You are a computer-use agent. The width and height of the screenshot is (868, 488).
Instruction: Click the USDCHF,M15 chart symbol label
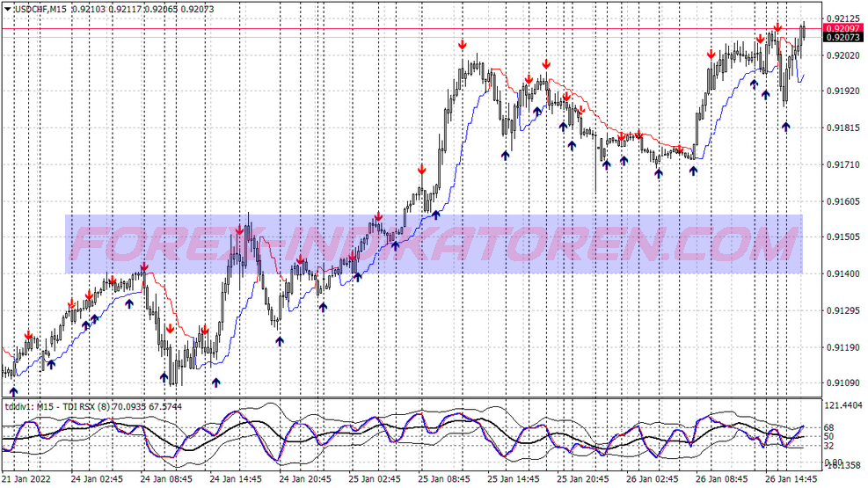point(40,10)
